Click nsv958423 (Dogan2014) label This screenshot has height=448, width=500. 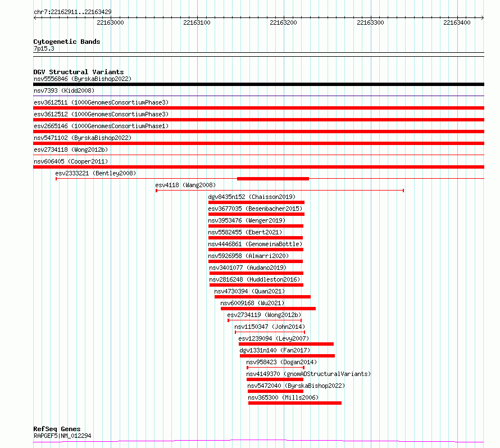[x=281, y=362]
